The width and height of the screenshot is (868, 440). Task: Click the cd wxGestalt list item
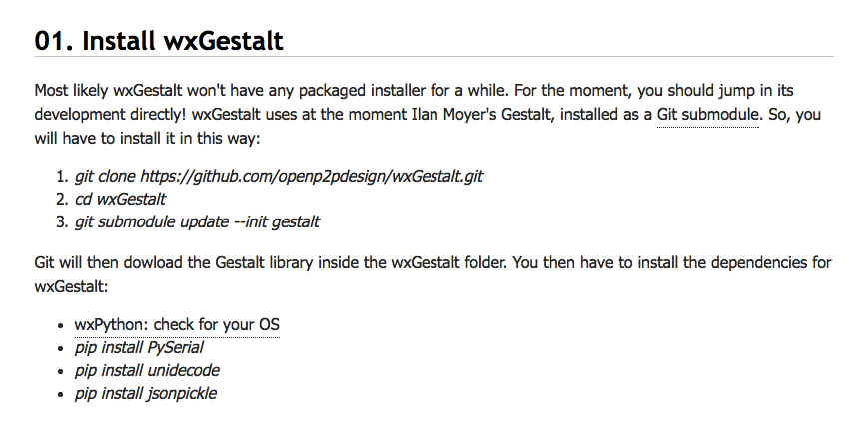(x=120, y=199)
